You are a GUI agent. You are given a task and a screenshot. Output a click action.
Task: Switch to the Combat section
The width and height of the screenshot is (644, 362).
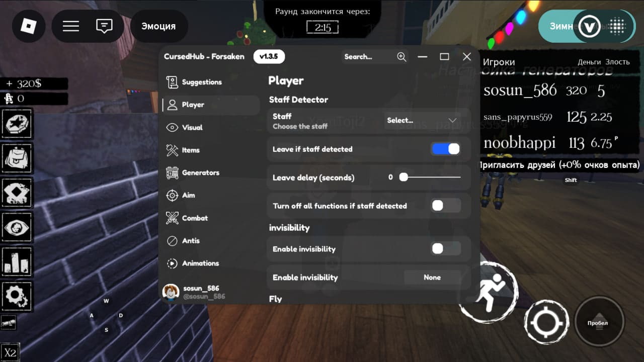point(210,218)
